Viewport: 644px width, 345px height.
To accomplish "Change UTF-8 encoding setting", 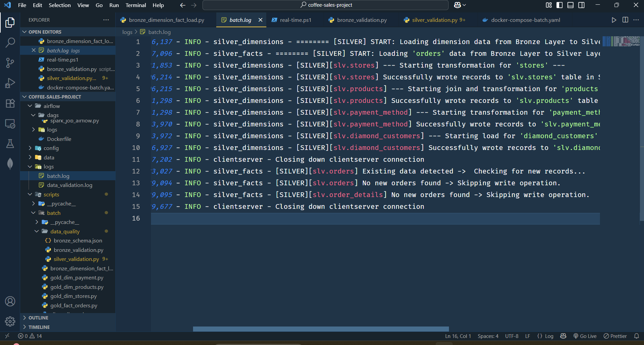I will 512,336.
